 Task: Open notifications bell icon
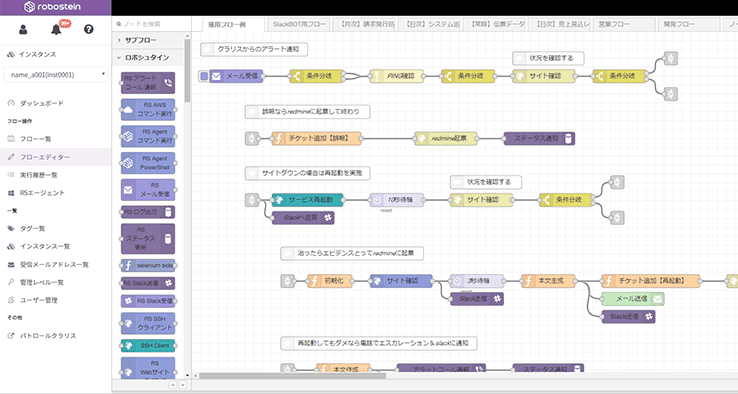56,30
